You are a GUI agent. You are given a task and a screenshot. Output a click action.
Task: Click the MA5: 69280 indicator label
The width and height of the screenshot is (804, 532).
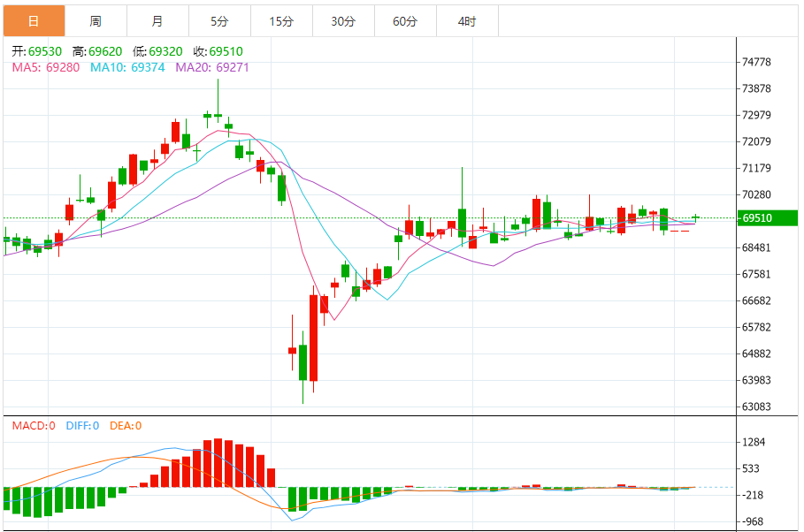coord(46,67)
